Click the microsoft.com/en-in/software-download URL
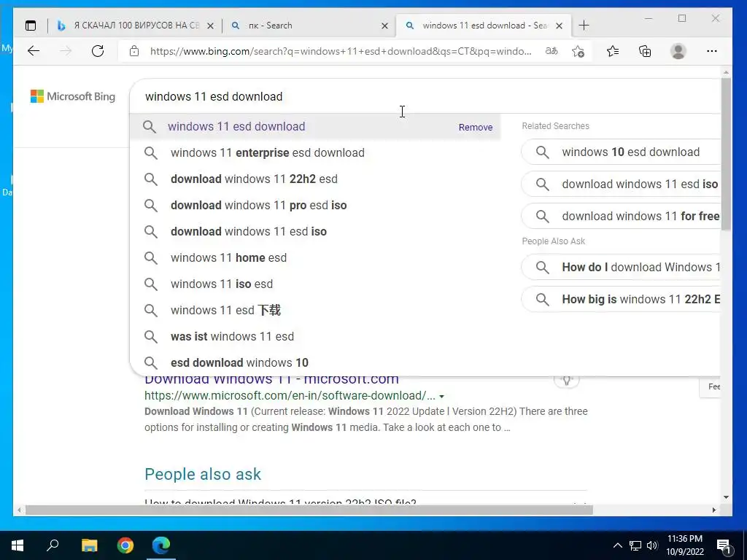Screen dimensions: 747x560 tap(290, 396)
